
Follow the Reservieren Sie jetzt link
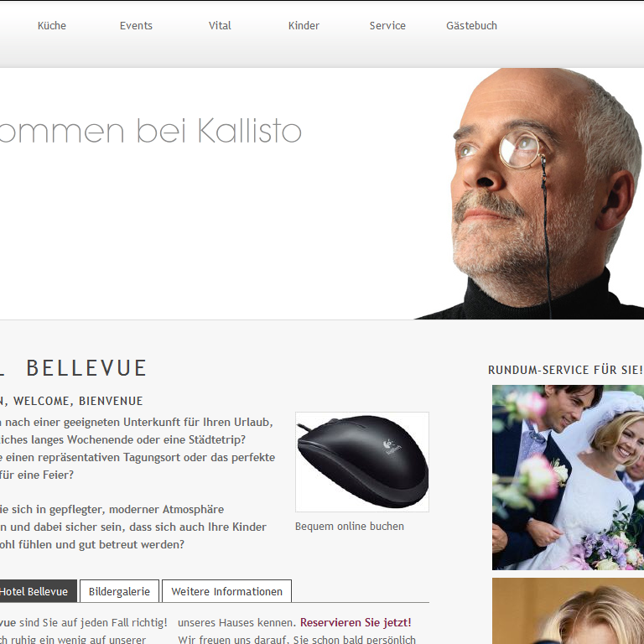click(356, 622)
